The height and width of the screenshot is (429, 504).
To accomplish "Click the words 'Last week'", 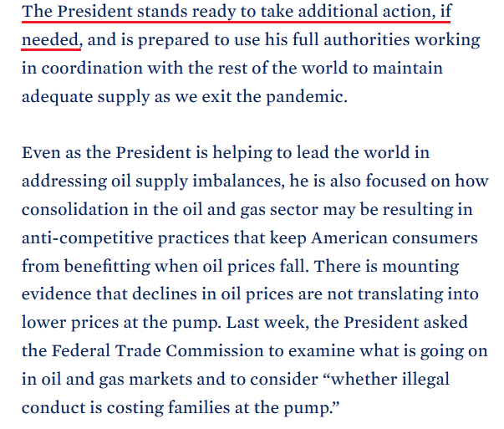I will click(266, 322).
